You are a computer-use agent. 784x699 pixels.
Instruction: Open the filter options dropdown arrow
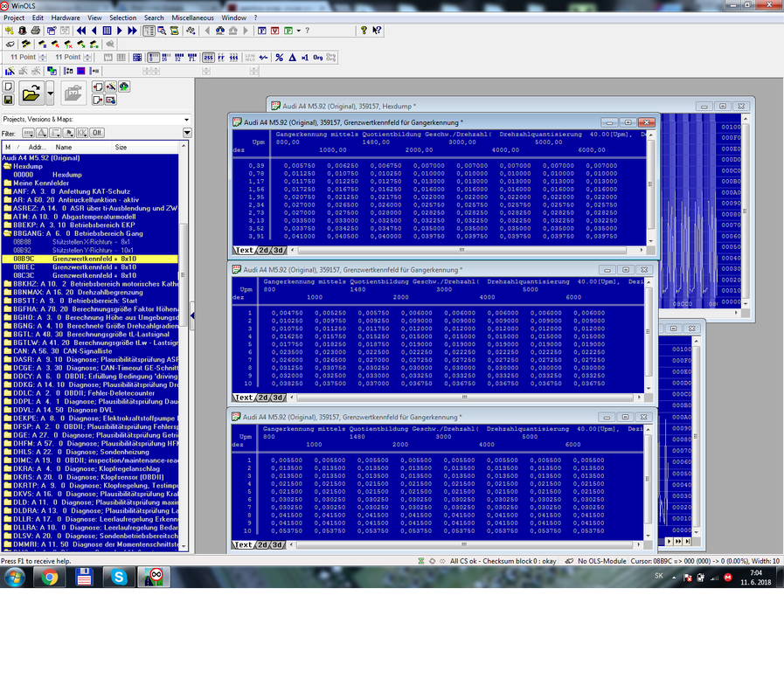tap(187, 133)
